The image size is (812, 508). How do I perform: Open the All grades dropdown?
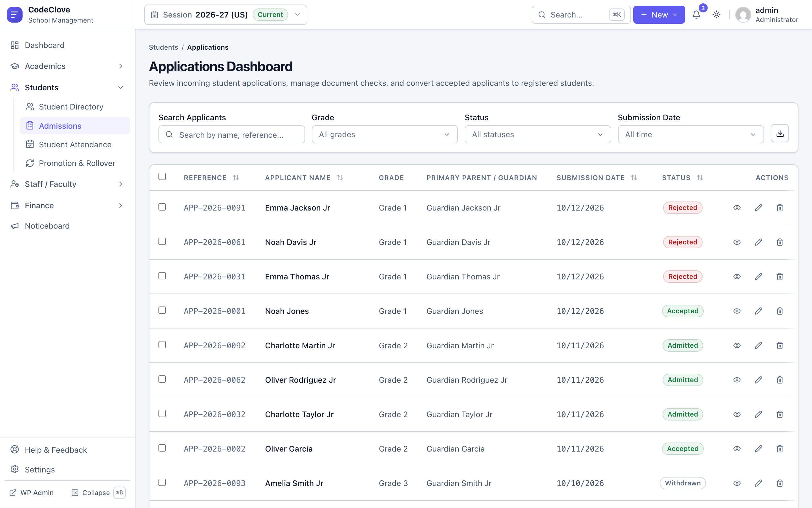pyautogui.click(x=385, y=134)
